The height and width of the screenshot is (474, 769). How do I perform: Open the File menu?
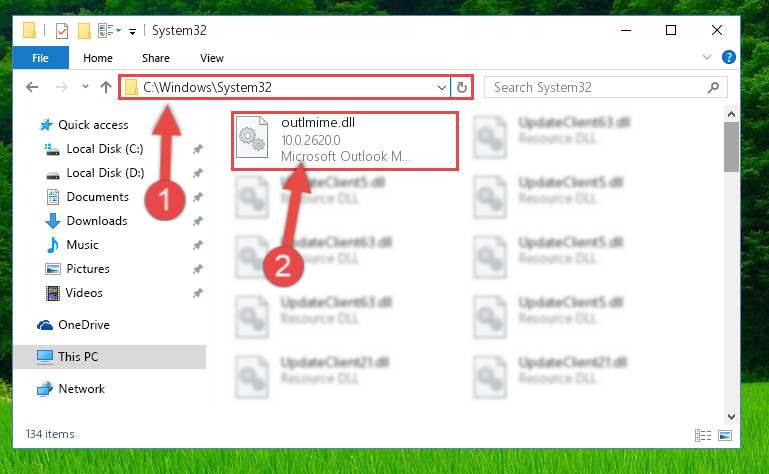coord(41,58)
